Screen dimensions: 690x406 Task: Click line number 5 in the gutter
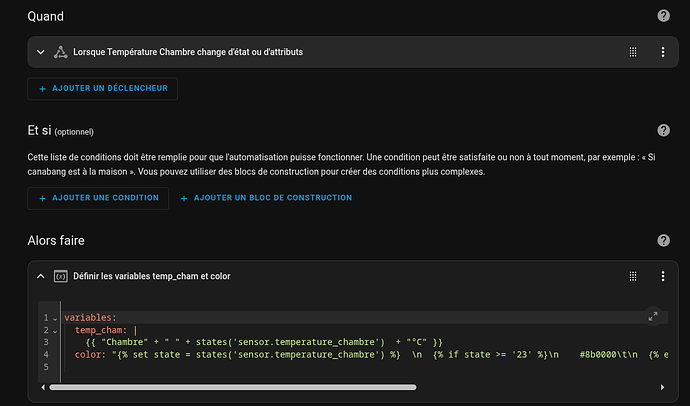[46, 367]
